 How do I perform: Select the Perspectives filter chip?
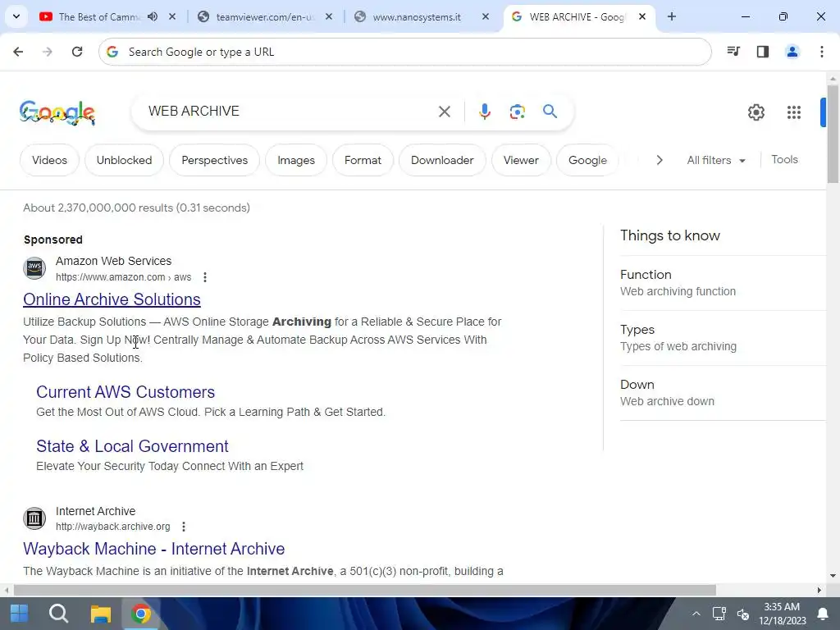coord(214,160)
